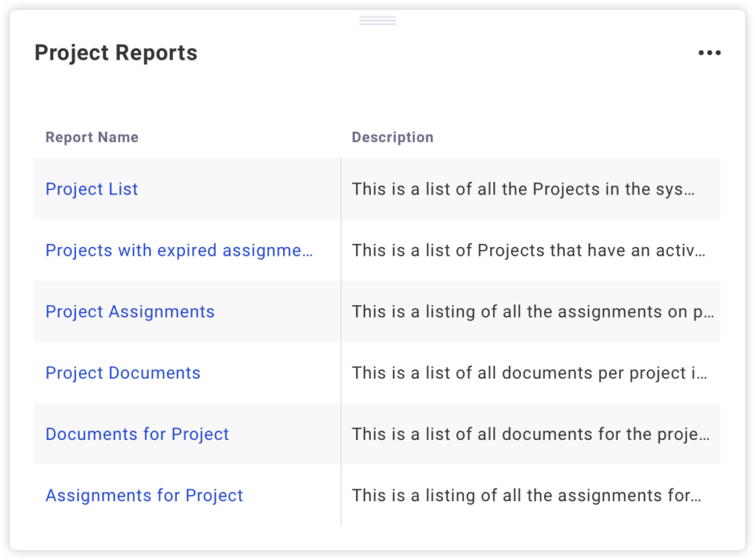
Task: Open the Project List report
Action: click(91, 189)
